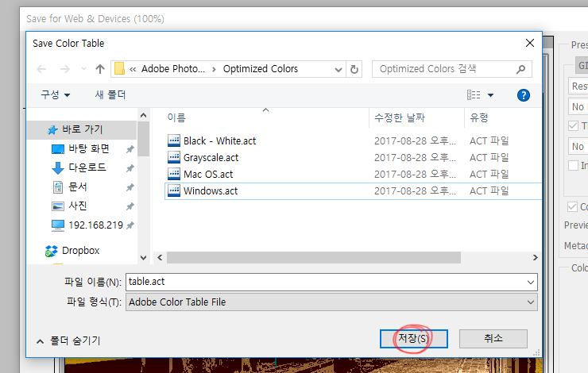Click the Mac OS.act file icon
Image resolution: width=588 pixels, height=373 pixels.
[174, 174]
